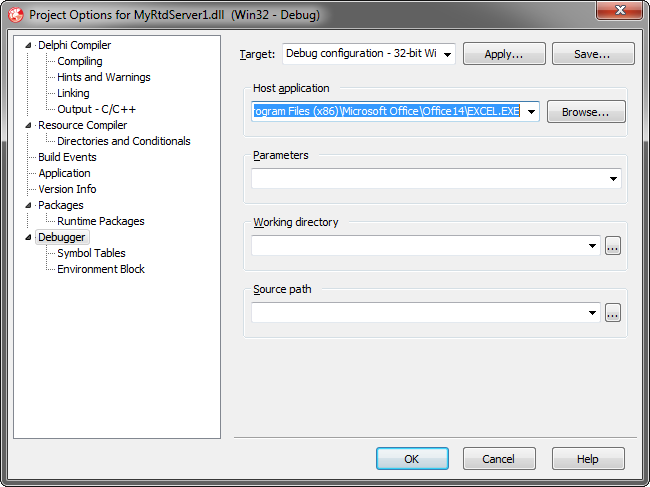650x487 pixels.
Task: Click the Source path ellipsis button
Action: tap(613, 313)
